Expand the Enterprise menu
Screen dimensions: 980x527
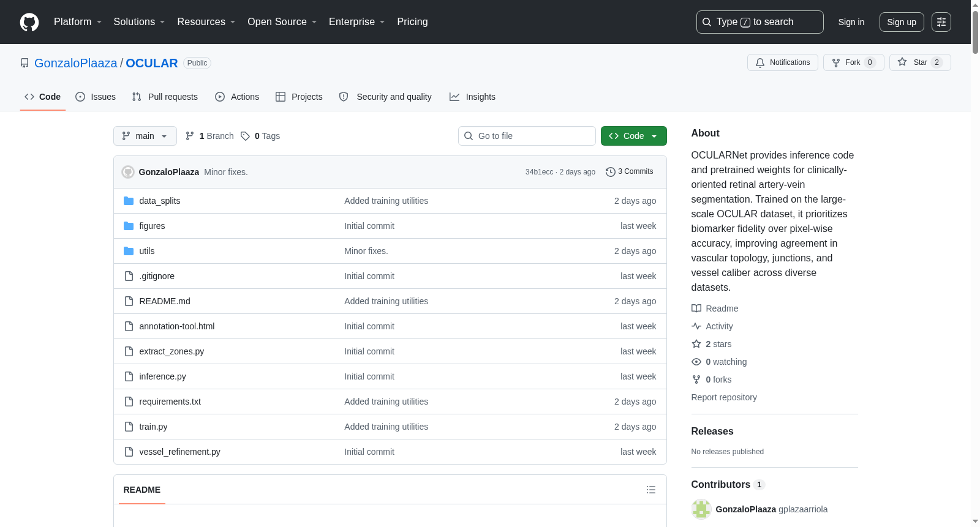(x=357, y=22)
